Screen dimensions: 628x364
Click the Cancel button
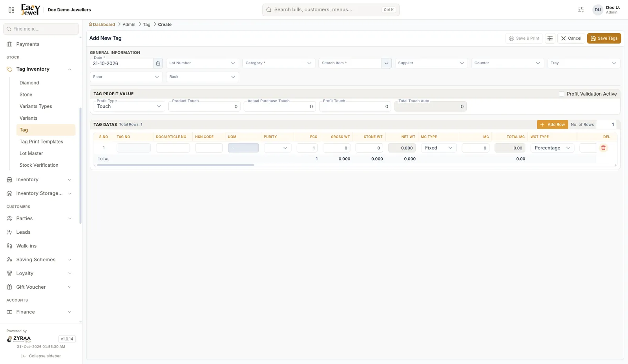(571, 38)
